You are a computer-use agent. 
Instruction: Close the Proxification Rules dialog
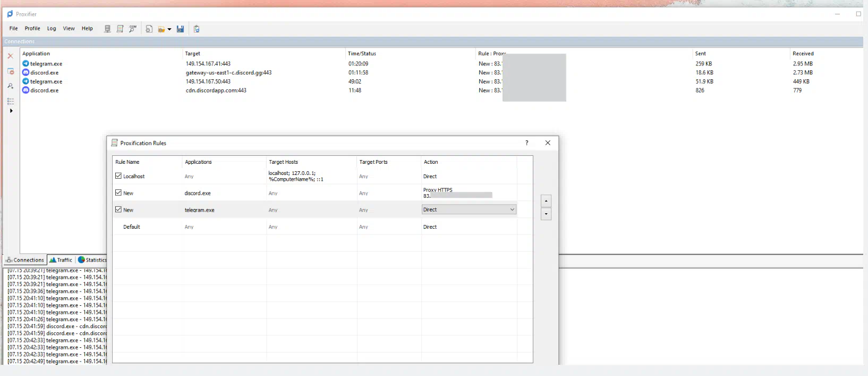[x=548, y=143]
